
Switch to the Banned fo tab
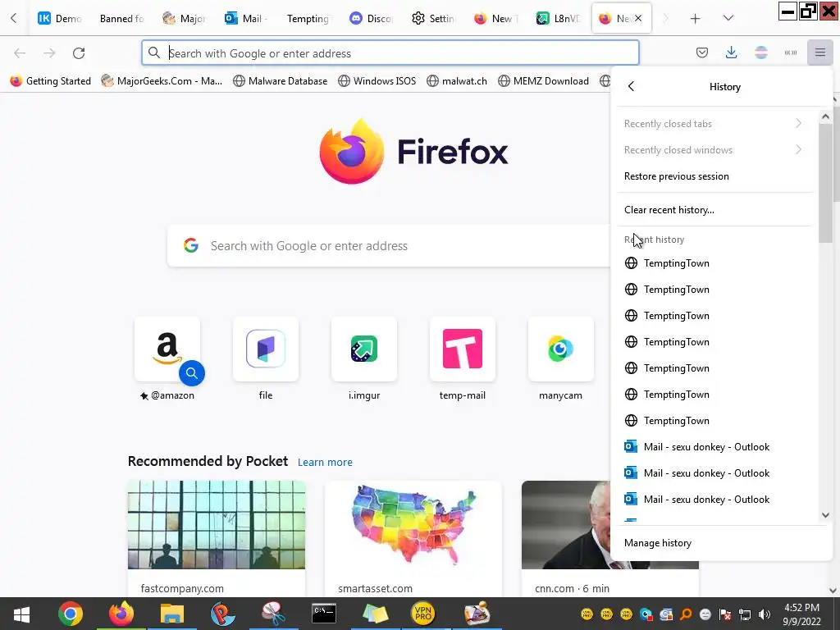[122, 19]
